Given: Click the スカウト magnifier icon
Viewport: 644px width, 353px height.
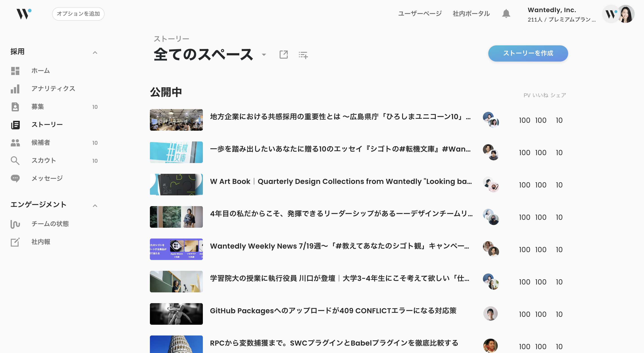Looking at the screenshot, I should tap(15, 161).
